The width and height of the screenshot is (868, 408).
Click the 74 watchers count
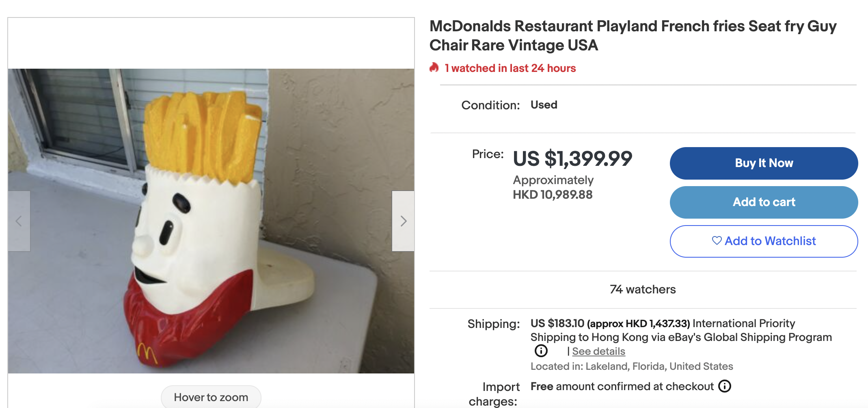(x=643, y=289)
